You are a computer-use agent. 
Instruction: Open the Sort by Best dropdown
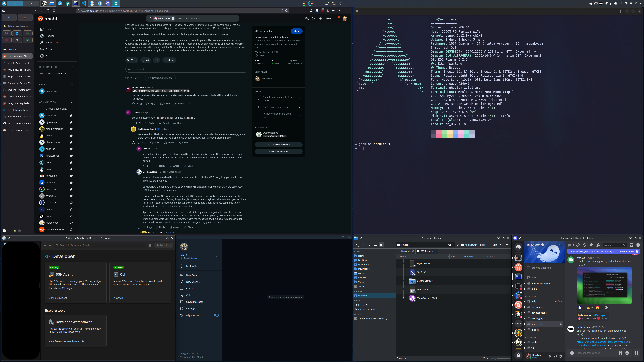tap(138, 78)
